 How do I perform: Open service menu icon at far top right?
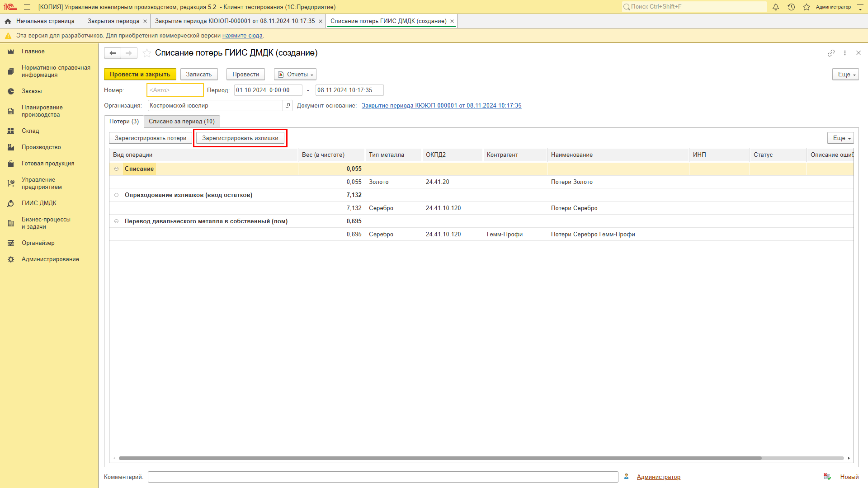pos(860,7)
